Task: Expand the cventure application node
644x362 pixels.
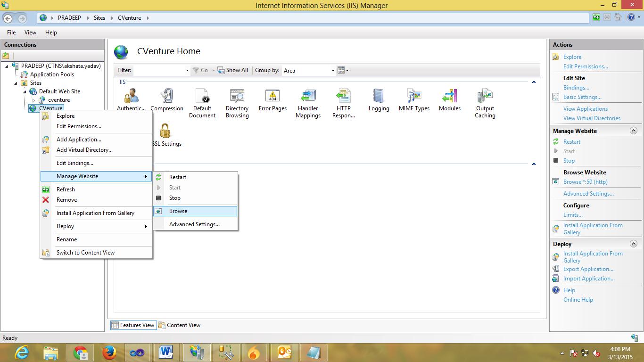Action: tap(33, 100)
